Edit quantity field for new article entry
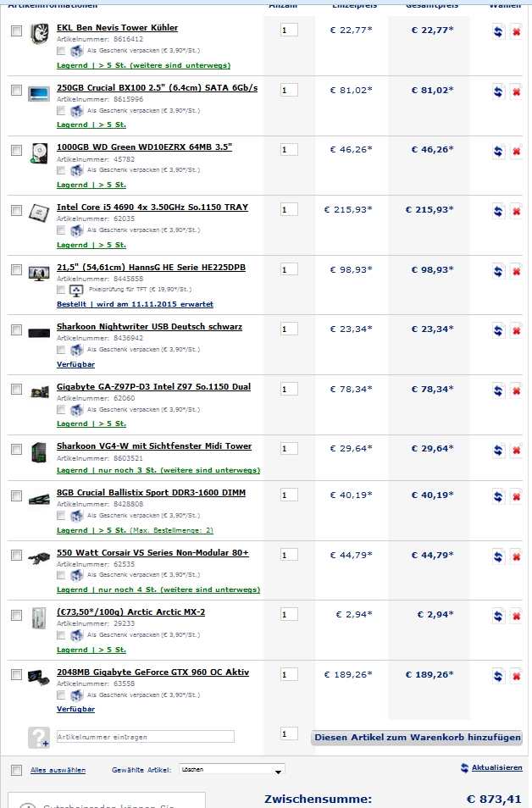The width and height of the screenshot is (532, 808). click(x=289, y=734)
